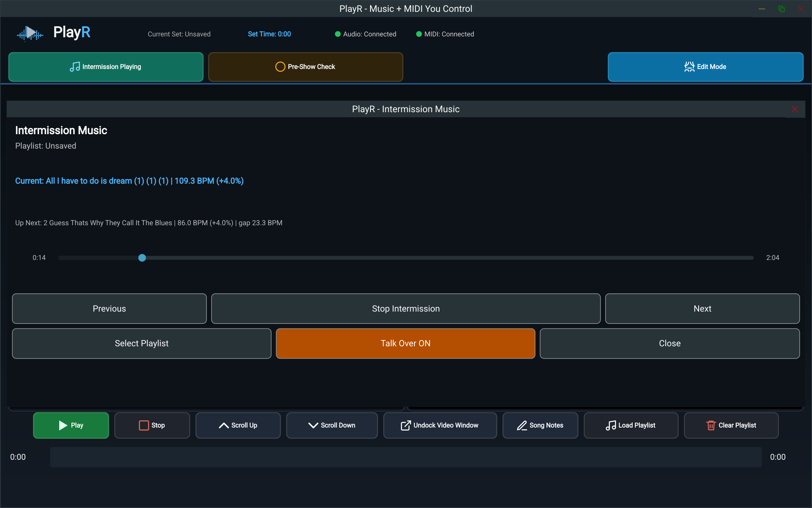Click the 2:04 track duration label
Screen dimensions: 812x508
pyautogui.click(x=773, y=258)
